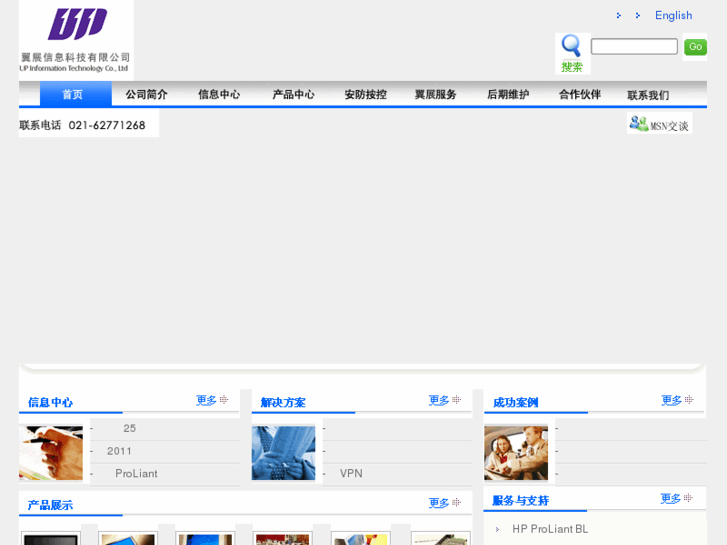Click the 信息中心 section heading

(50, 402)
